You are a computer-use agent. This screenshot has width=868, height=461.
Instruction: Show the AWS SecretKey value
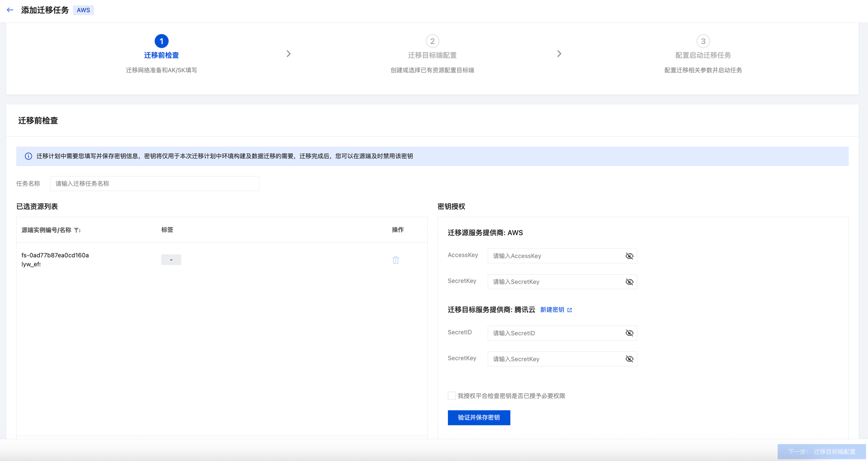629,282
